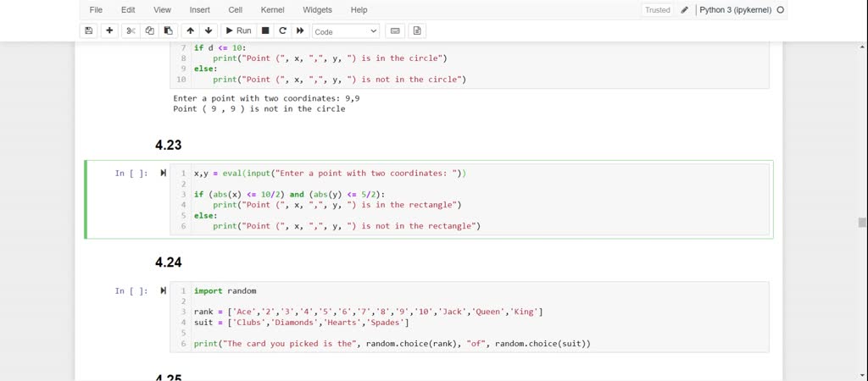Screen dimensions: 868x381
Task: Restart kernel and run all with the fast-forward icon
Action: click(x=300, y=31)
